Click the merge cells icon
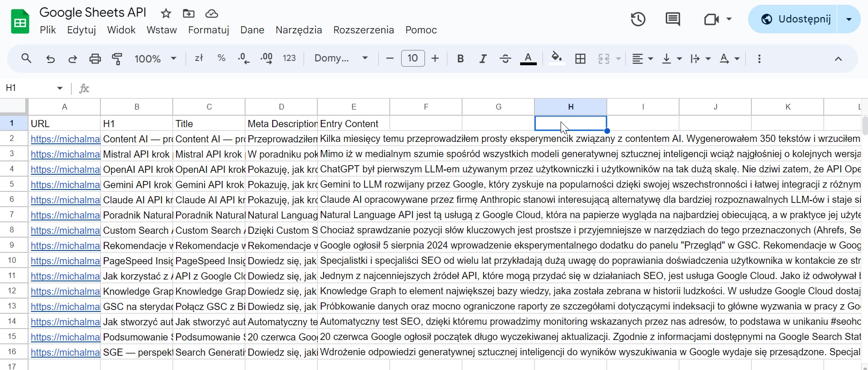Image resolution: width=868 pixels, height=370 pixels. (x=604, y=59)
